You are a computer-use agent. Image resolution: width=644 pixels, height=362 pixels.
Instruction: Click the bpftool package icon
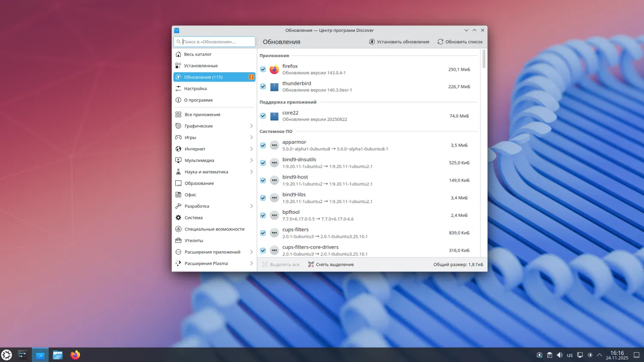click(x=274, y=216)
